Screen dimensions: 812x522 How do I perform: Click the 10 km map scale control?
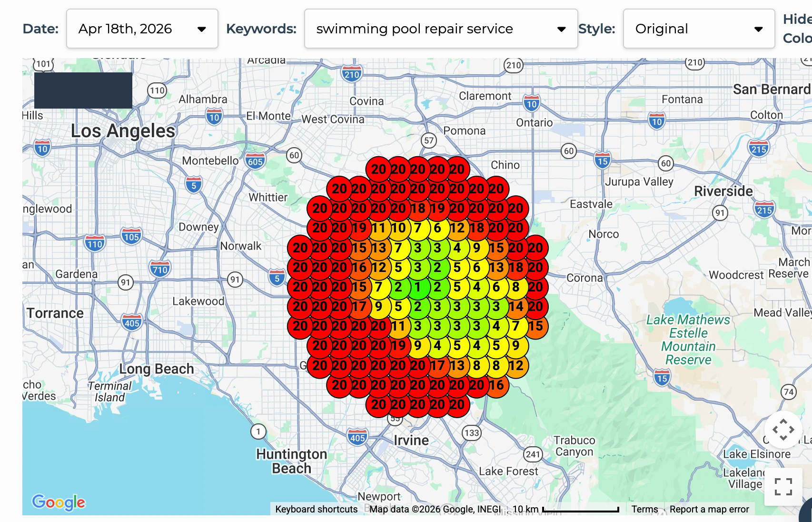pos(565,509)
